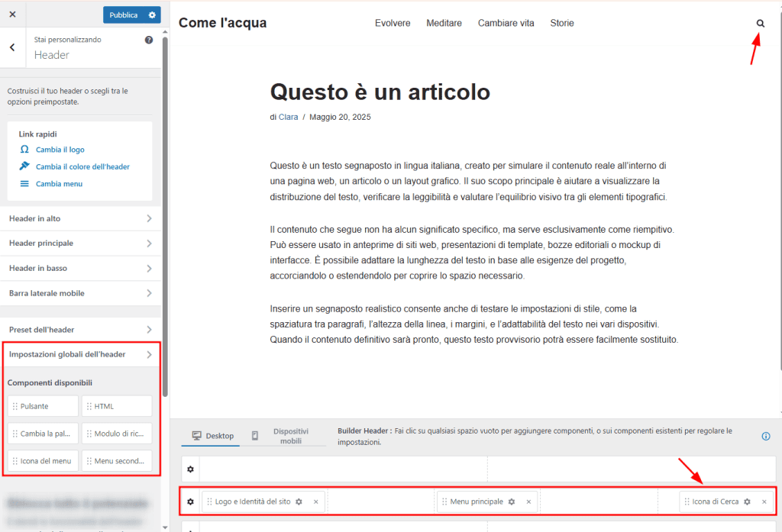Click the logo icon beside Cambia il logo
This screenshot has width=782, height=532.
point(24,149)
